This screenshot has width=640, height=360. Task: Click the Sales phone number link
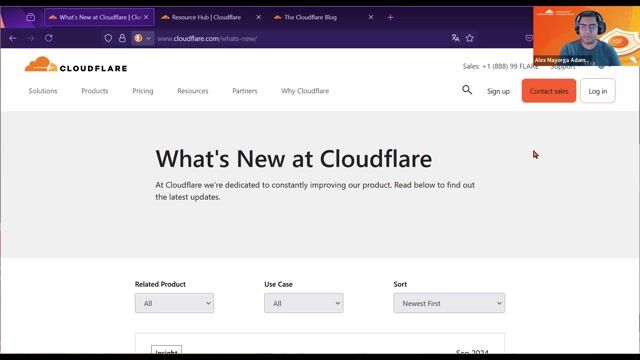(x=500, y=66)
